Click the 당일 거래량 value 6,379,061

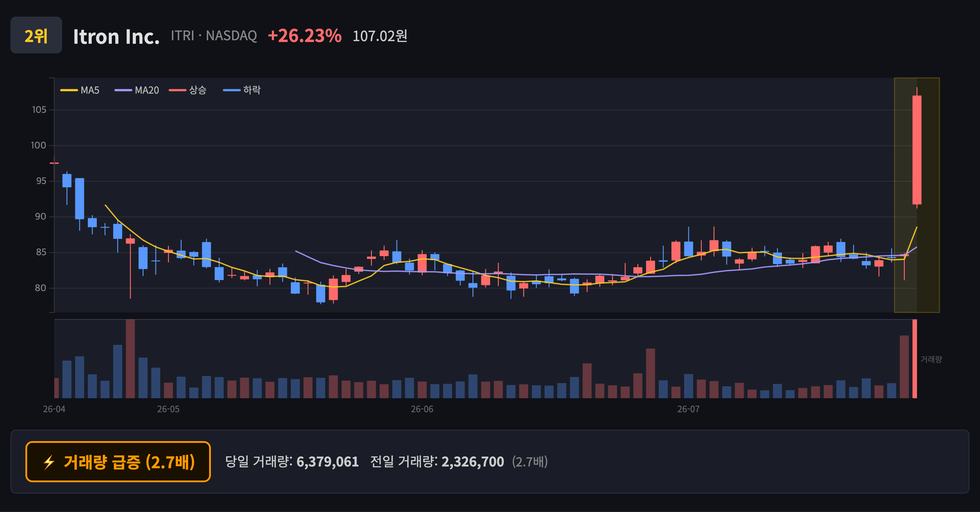[x=328, y=462]
